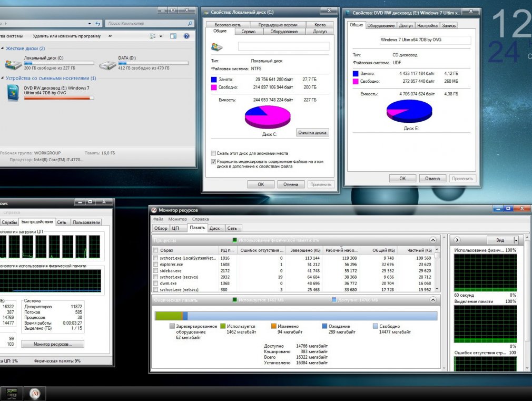Click the DVD volume label field
Screen dimensions: 532x401
tap(425, 40)
